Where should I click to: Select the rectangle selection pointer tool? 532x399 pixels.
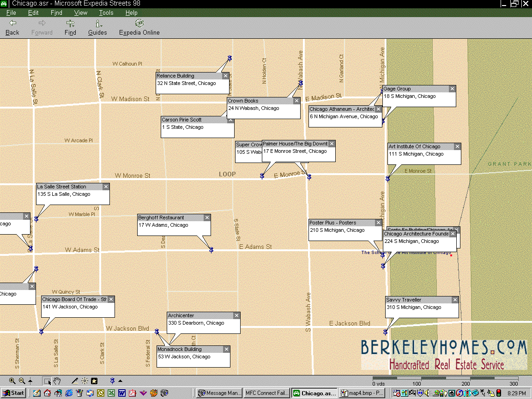(47, 381)
